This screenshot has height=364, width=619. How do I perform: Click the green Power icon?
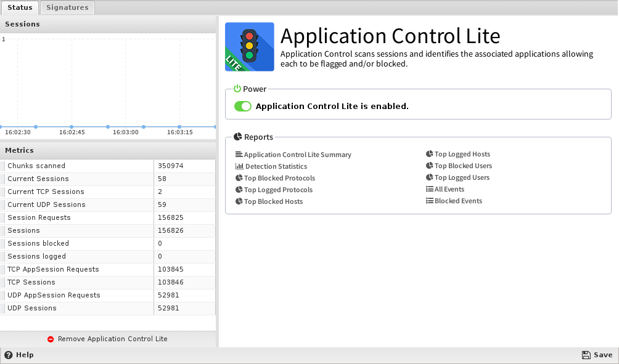(x=237, y=89)
